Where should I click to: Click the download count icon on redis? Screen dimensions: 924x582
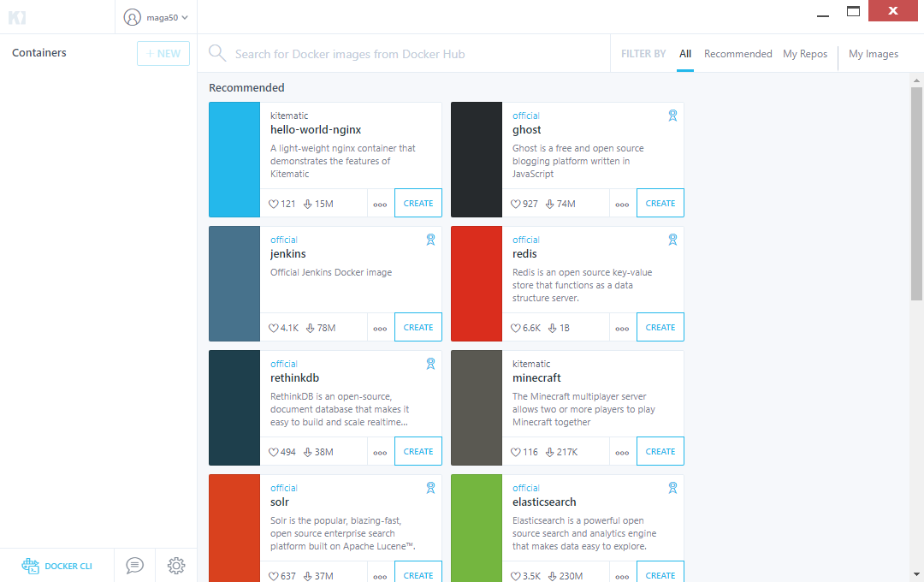[552, 328]
